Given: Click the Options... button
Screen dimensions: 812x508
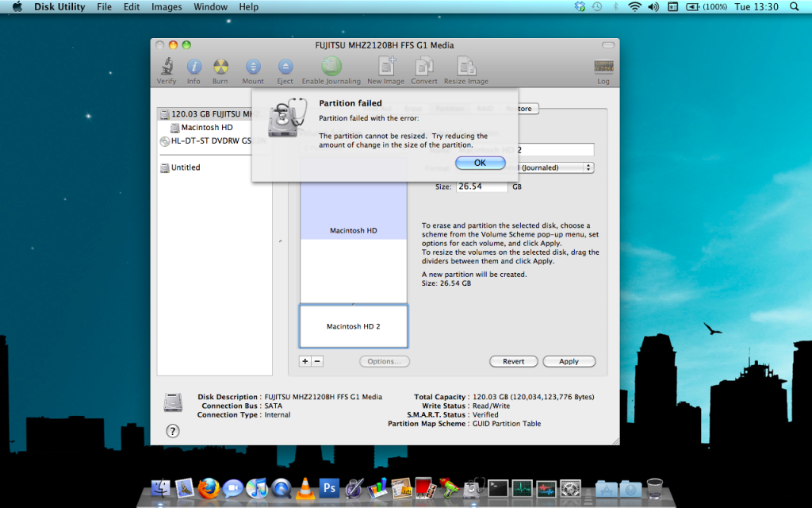Looking at the screenshot, I should pos(385,361).
